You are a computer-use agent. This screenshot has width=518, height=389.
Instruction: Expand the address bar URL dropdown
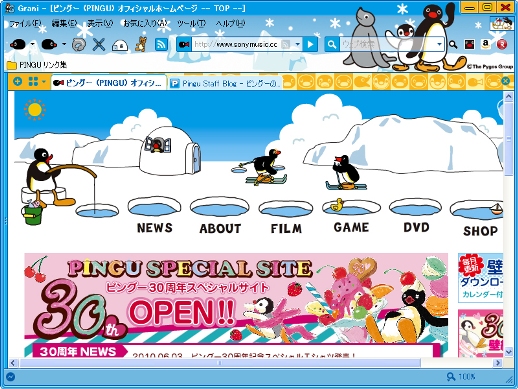click(x=297, y=44)
